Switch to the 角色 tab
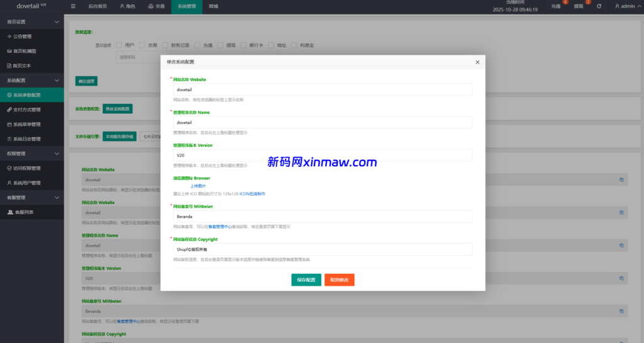The width and height of the screenshot is (644, 343). pyautogui.click(x=127, y=6)
